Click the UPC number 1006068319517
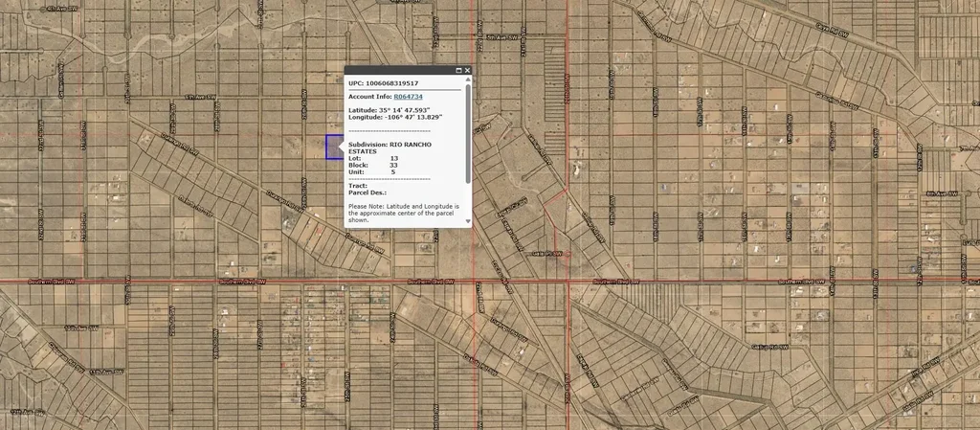980x430 pixels. coord(396,83)
